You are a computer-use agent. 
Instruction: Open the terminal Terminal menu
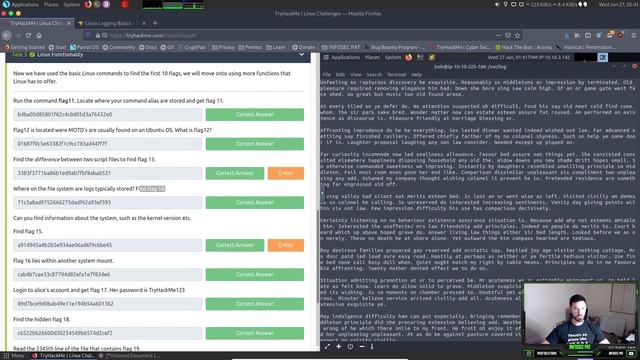396,75
